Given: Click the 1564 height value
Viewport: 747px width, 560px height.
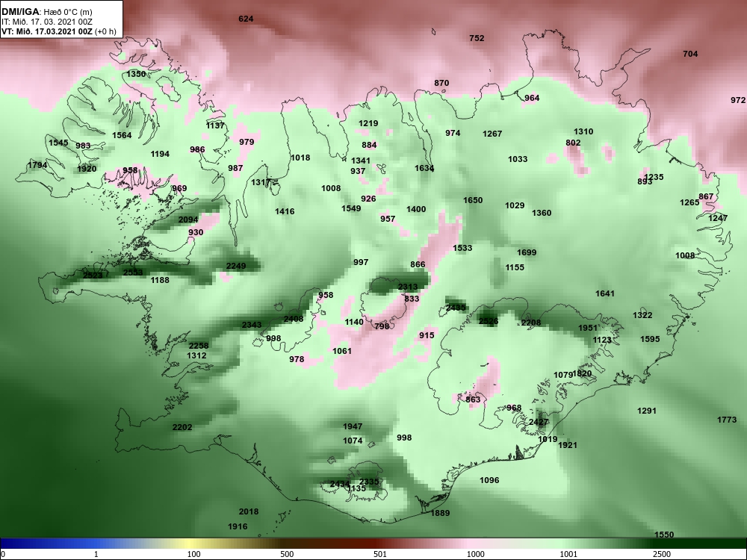Looking at the screenshot, I should [x=122, y=135].
